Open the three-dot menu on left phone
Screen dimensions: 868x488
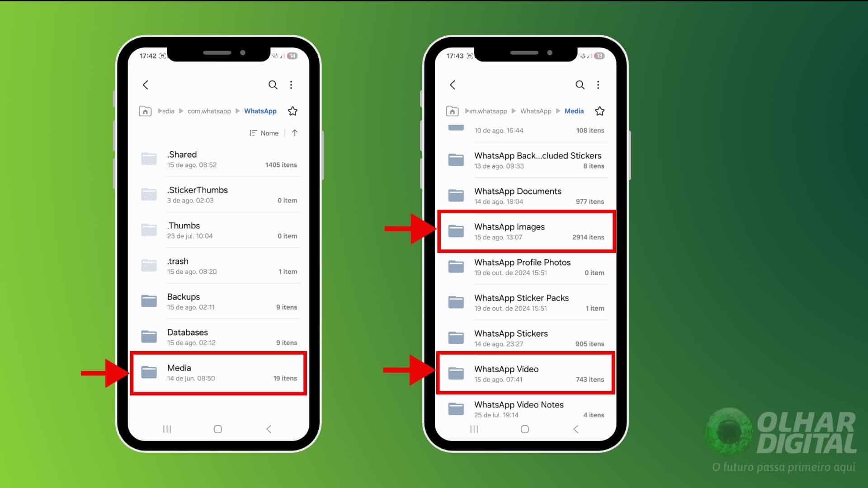[291, 84]
